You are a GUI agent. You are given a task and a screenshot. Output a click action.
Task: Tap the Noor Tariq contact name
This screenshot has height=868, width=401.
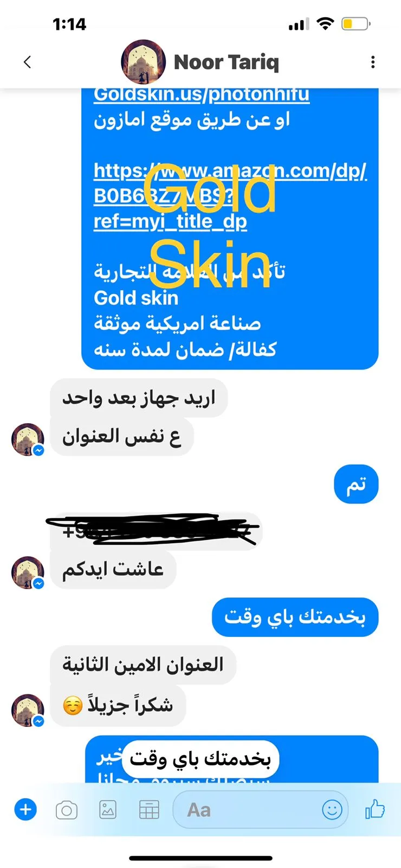[226, 62]
